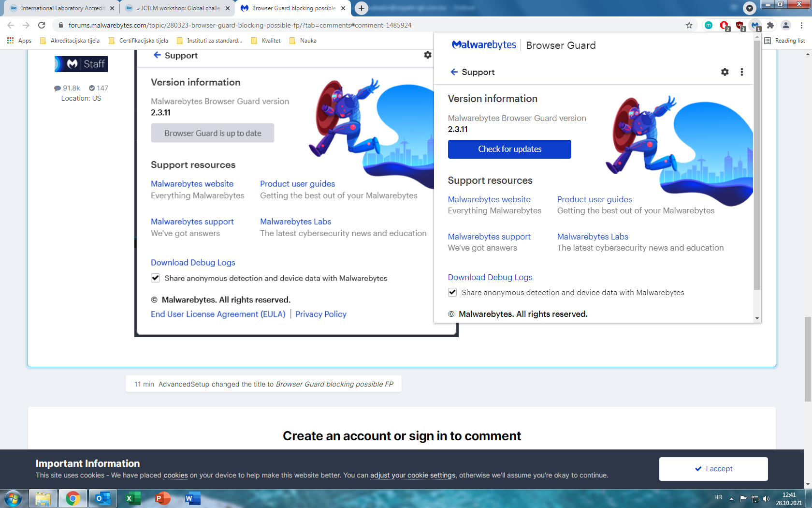Click the Malwarebytes logo in the popup header

point(484,45)
